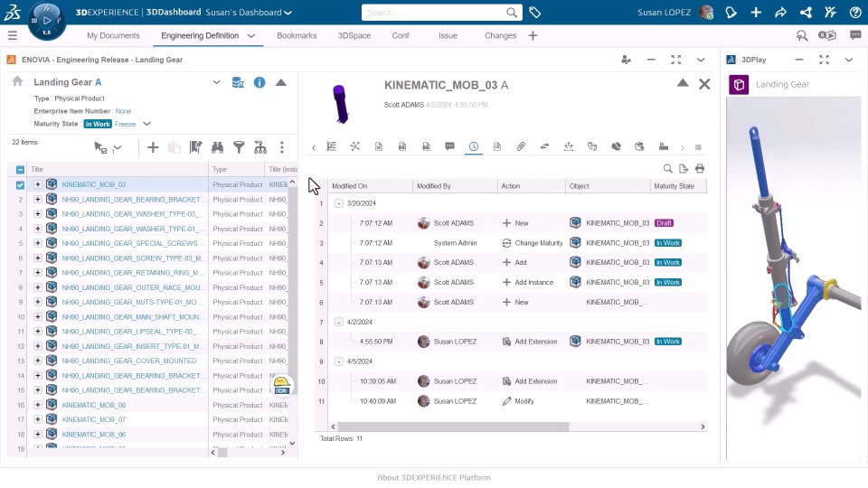The width and height of the screenshot is (868, 488).
Task: Collapse details panel with up triangle
Action: pos(683,83)
